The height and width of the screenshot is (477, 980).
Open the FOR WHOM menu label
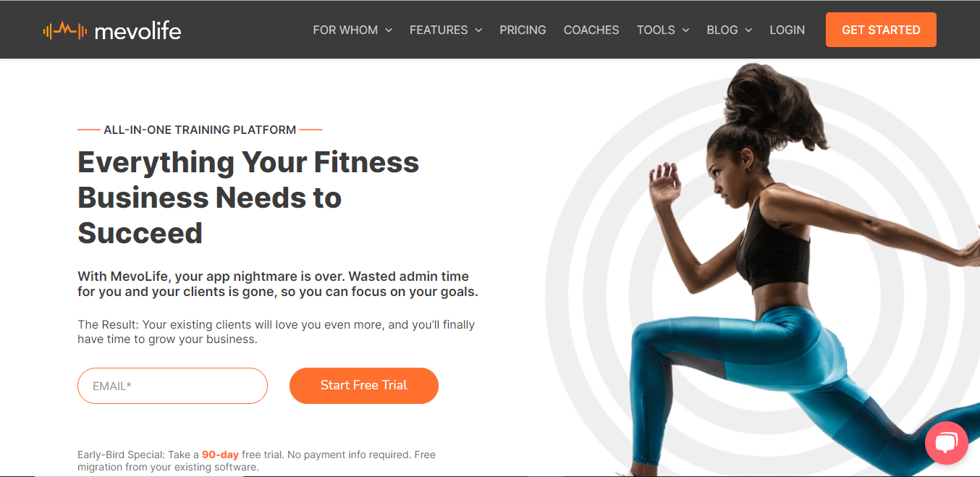[x=345, y=30]
